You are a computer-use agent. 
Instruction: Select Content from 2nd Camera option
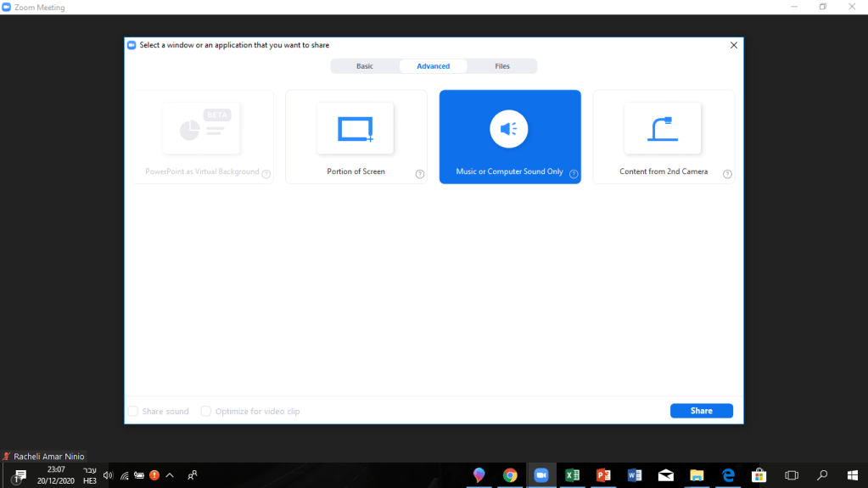click(664, 137)
